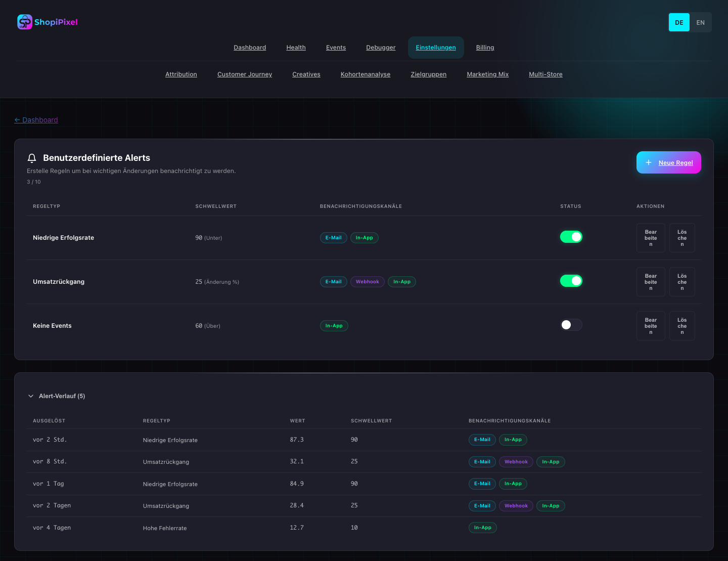728x561 pixels.
Task: Click the plus icon in Neue Regel
Action: pos(649,162)
